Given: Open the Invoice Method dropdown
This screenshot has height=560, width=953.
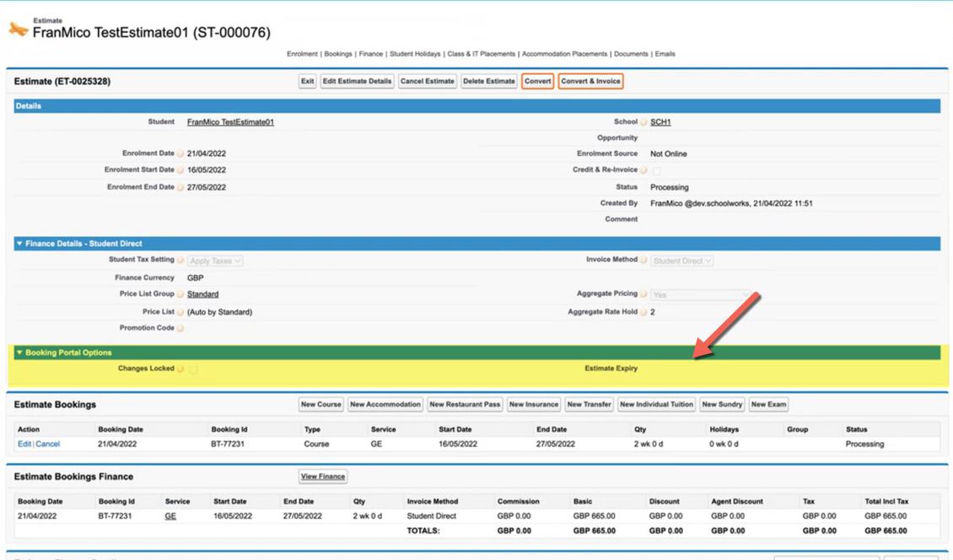Looking at the screenshot, I should pyautogui.click(x=682, y=261).
